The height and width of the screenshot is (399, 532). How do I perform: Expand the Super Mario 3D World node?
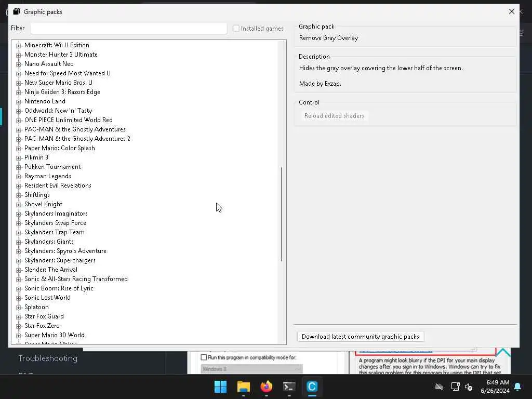[18, 336]
